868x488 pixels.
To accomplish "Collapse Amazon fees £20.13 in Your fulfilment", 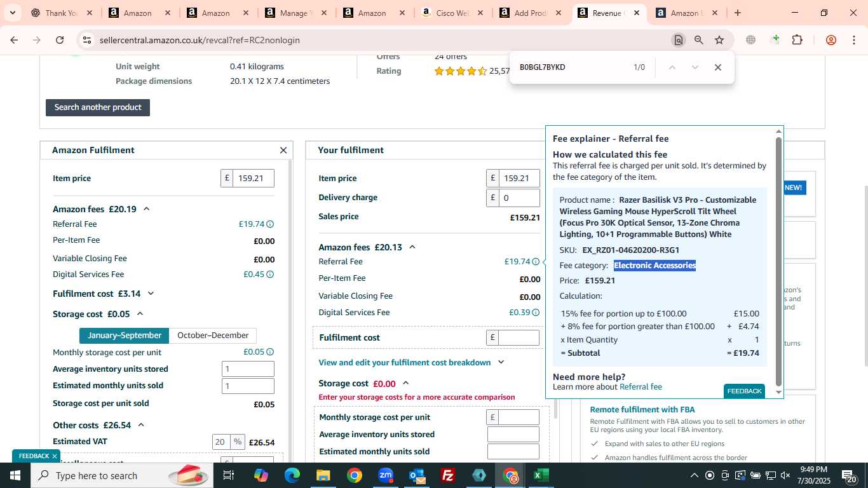I will coord(412,247).
